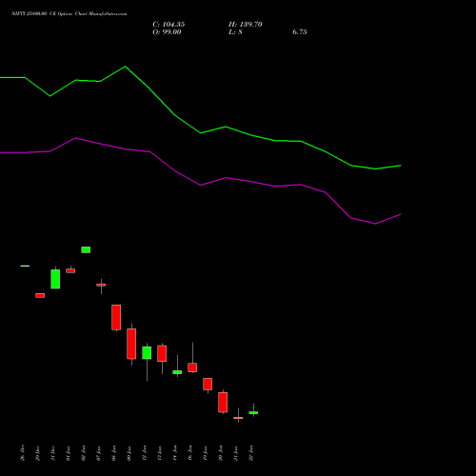Image resolution: width=476 pixels, height=476 pixels.
Task: Click the 01 Jan date label
Action: (69, 453)
